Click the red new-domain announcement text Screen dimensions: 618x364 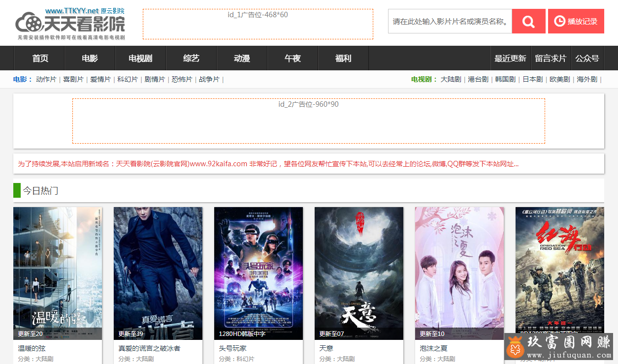(x=268, y=164)
